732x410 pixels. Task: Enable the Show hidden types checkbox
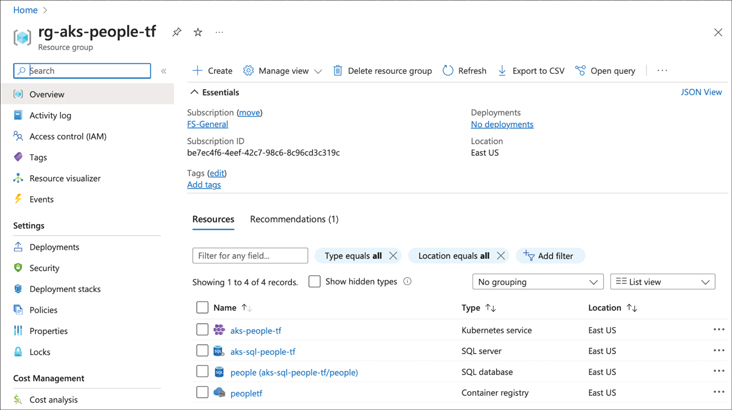(314, 282)
